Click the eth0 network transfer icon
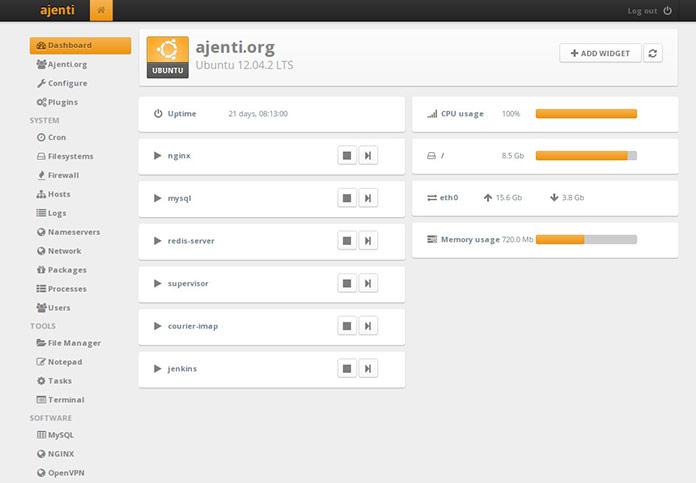This screenshot has width=696, height=483. point(432,198)
